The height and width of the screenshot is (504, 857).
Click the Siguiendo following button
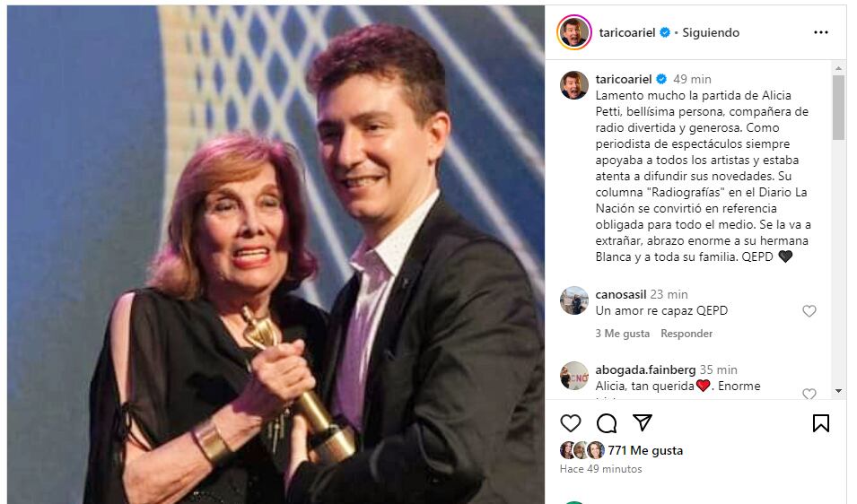tap(711, 32)
